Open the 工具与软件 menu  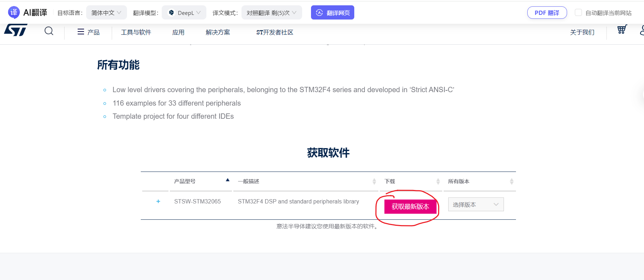(136, 32)
